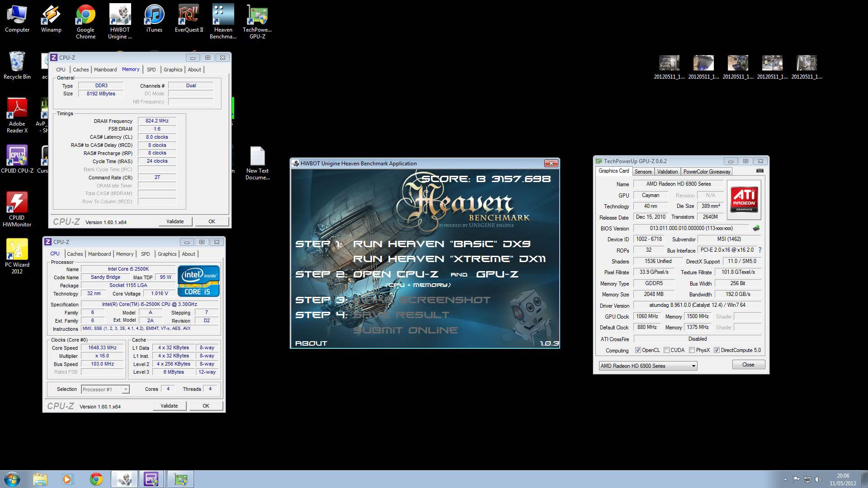
Task: Open the first 20120511 photo thumbnail
Action: 669,67
